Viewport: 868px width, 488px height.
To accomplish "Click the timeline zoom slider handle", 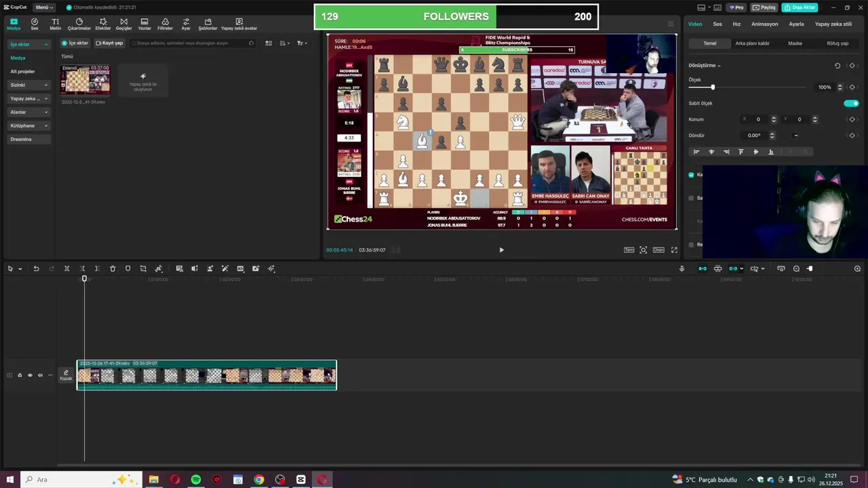I will pyautogui.click(x=810, y=269).
